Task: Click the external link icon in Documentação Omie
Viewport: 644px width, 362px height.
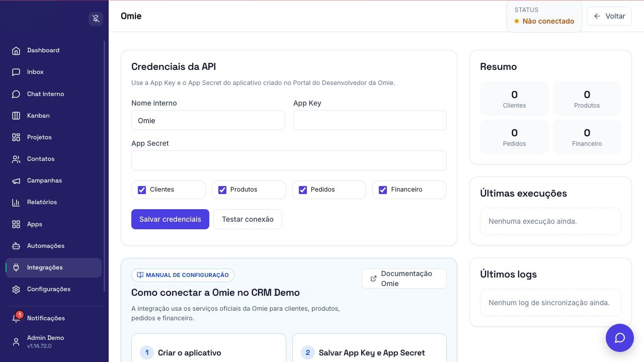Action: click(x=373, y=279)
